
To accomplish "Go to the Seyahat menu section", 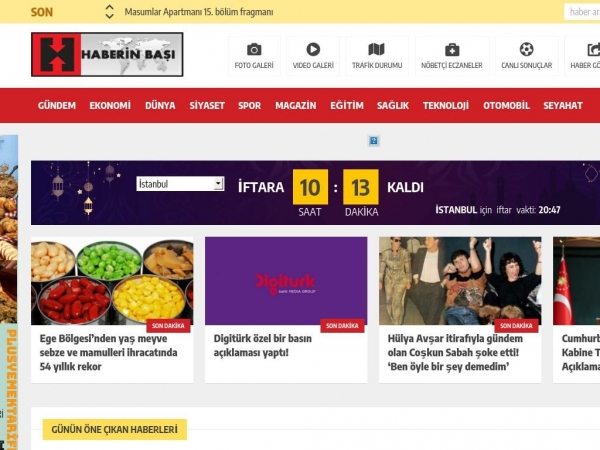I will (563, 106).
